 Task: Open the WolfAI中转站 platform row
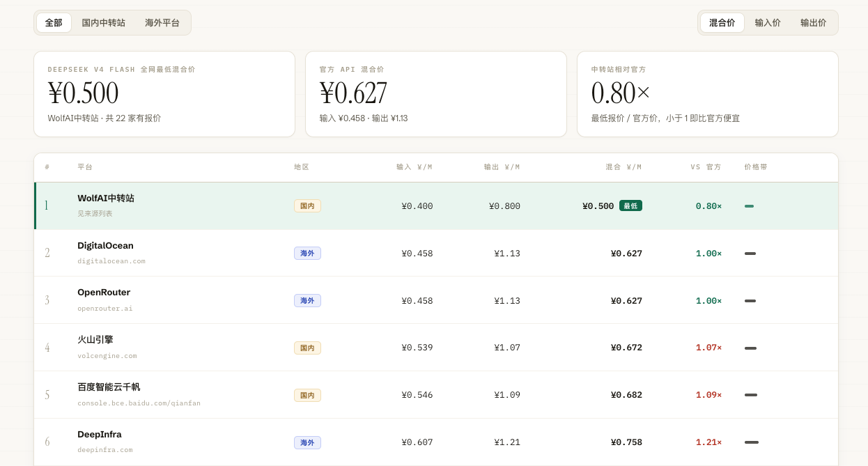coord(436,206)
